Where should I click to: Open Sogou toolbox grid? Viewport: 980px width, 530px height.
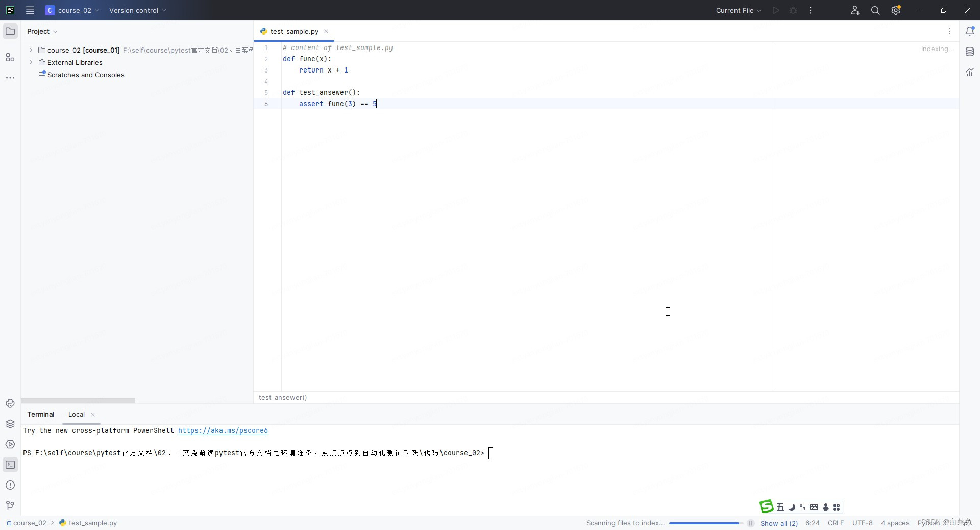pyautogui.click(x=836, y=507)
